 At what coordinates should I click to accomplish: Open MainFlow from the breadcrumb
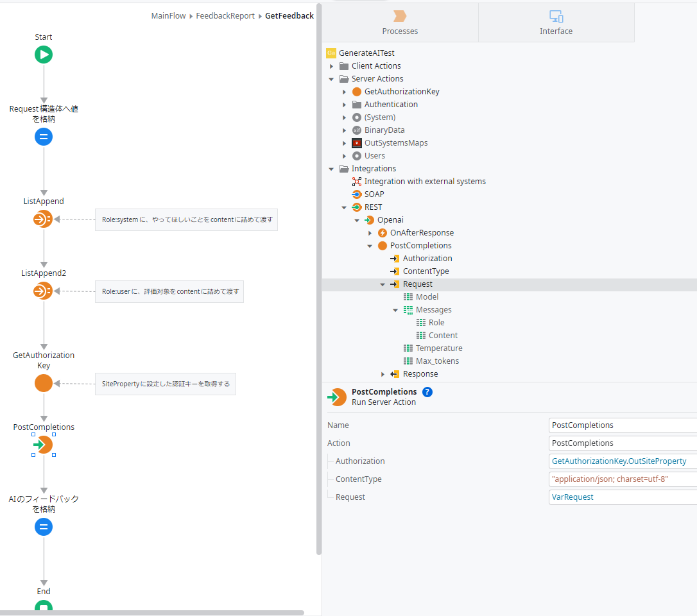pyautogui.click(x=168, y=15)
